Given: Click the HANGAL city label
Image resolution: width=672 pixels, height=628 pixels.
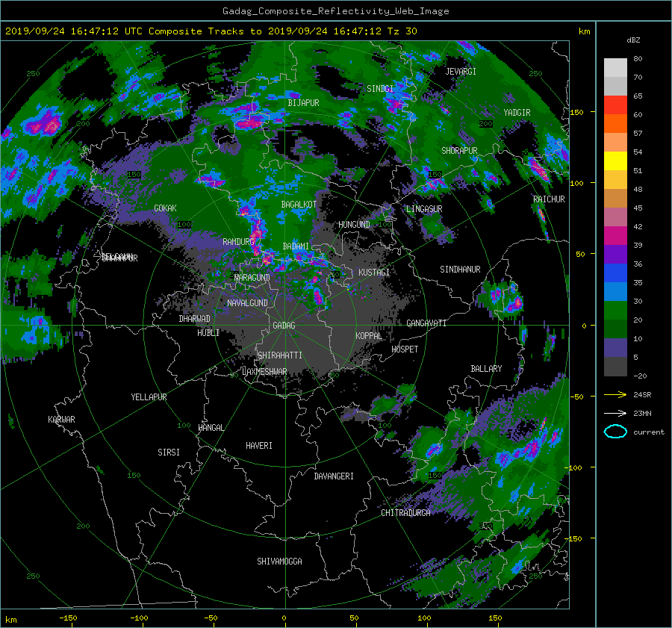Looking at the screenshot, I should coord(211,428).
